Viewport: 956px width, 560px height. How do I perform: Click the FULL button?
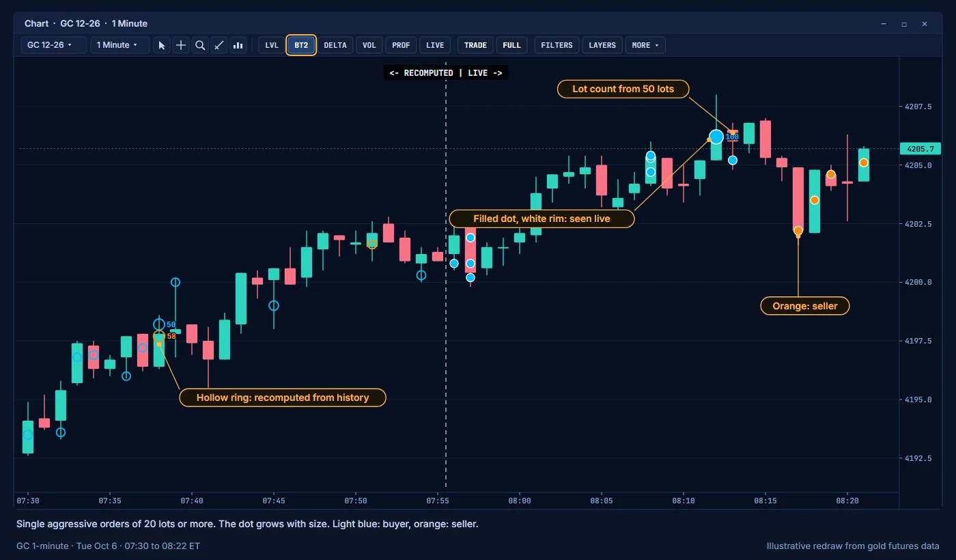pos(511,45)
